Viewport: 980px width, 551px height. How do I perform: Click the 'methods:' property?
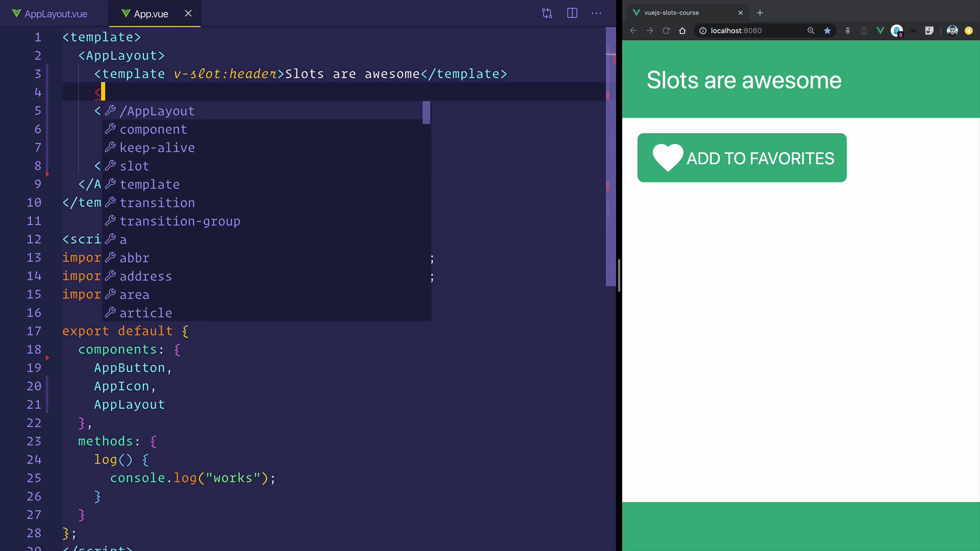point(109,441)
